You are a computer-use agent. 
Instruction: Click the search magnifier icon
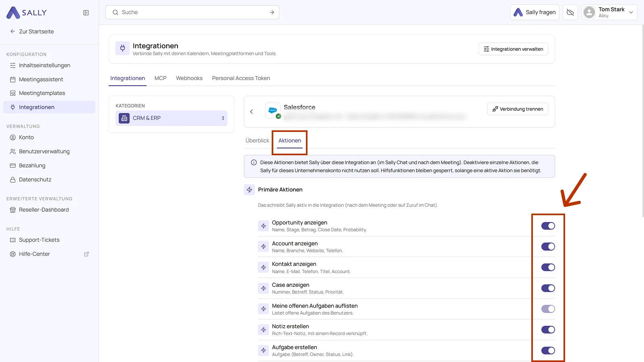[116, 12]
